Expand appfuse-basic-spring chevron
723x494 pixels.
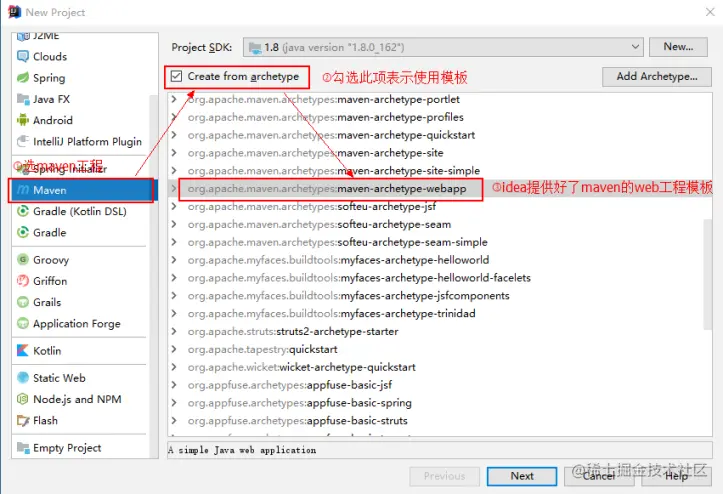[174, 403]
